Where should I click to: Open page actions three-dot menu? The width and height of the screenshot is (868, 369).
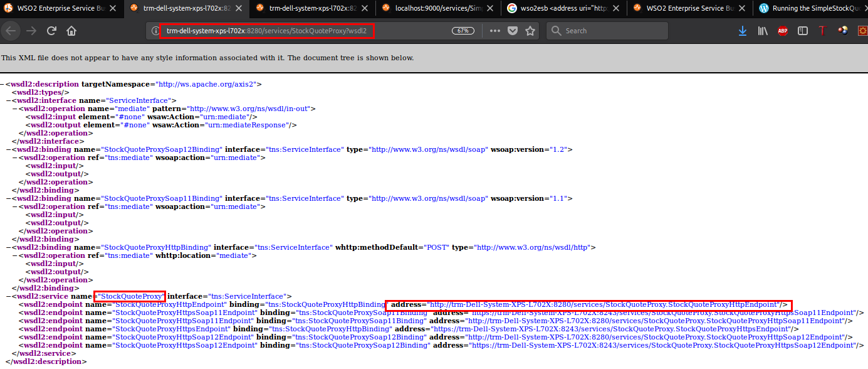coord(494,31)
